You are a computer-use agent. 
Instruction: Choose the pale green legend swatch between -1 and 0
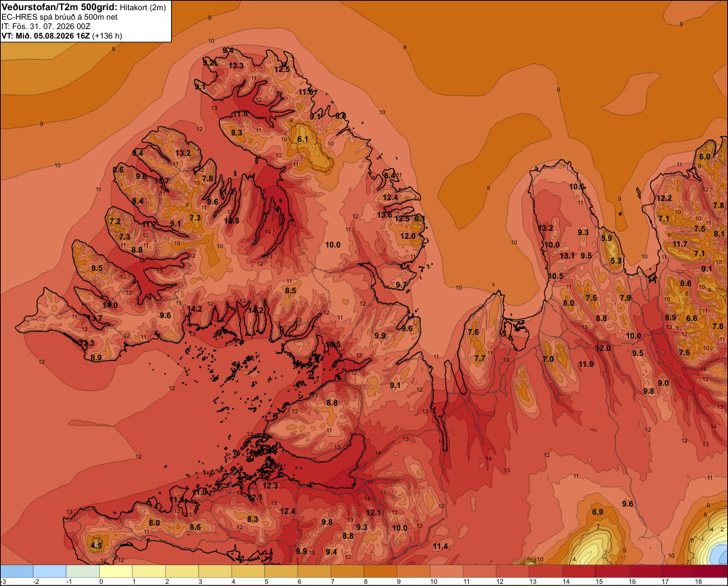tap(83, 571)
